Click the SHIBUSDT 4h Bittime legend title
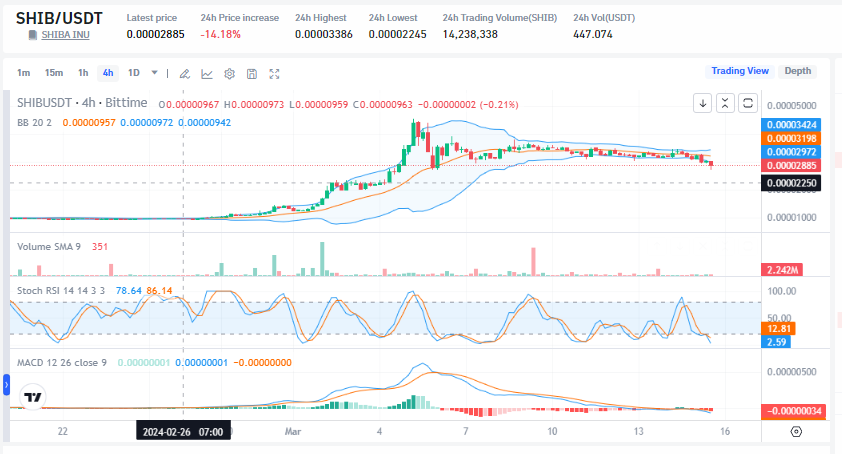The image size is (842, 454). coord(82,103)
